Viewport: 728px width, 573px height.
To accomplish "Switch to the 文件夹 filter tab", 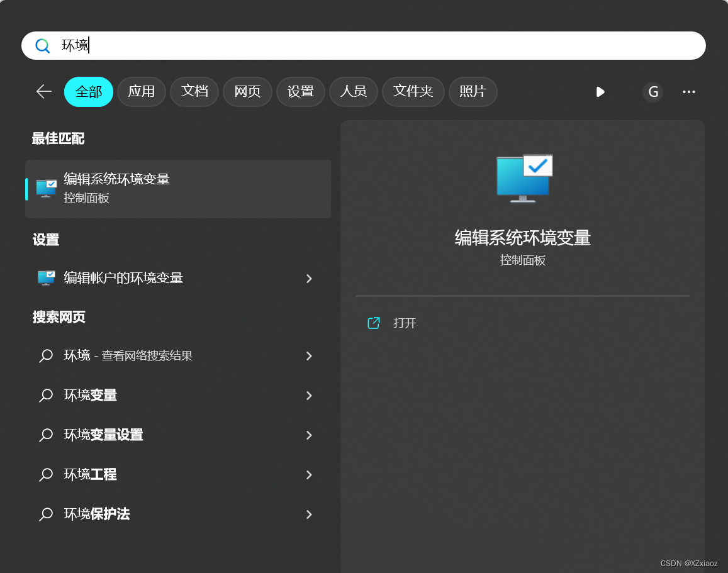I will pyautogui.click(x=413, y=91).
